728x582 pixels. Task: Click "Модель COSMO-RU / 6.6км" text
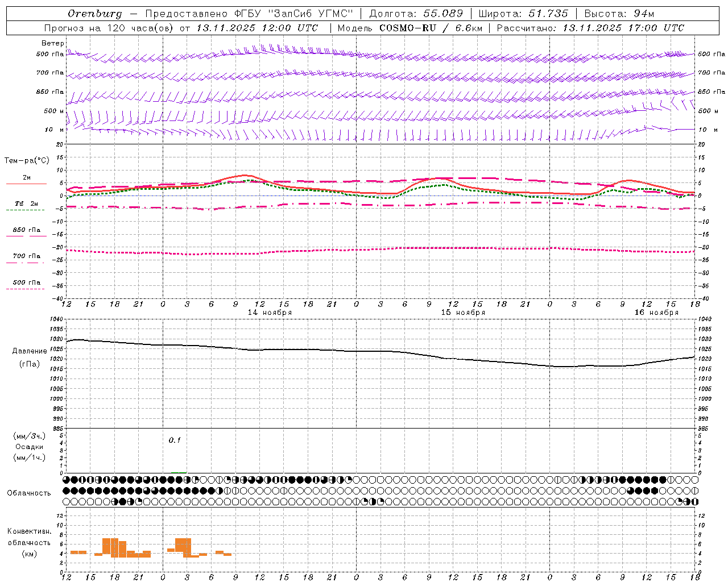pyautogui.click(x=409, y=28)
